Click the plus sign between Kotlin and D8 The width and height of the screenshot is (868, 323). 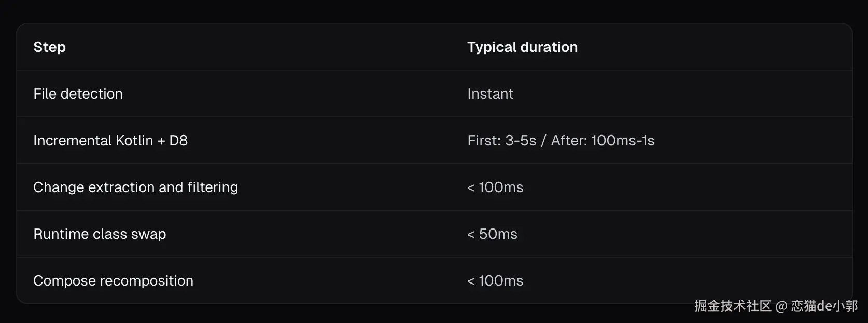point(161,141)
